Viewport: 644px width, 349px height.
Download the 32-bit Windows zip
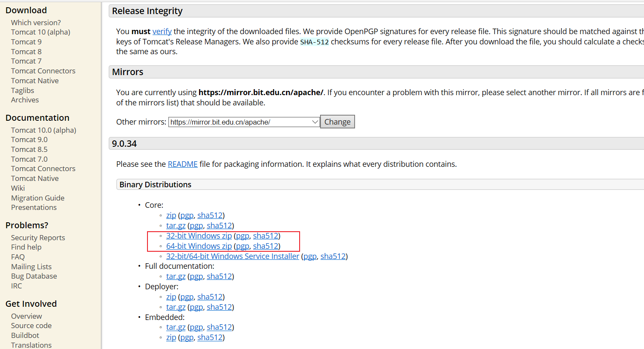[x=199, y=236]
